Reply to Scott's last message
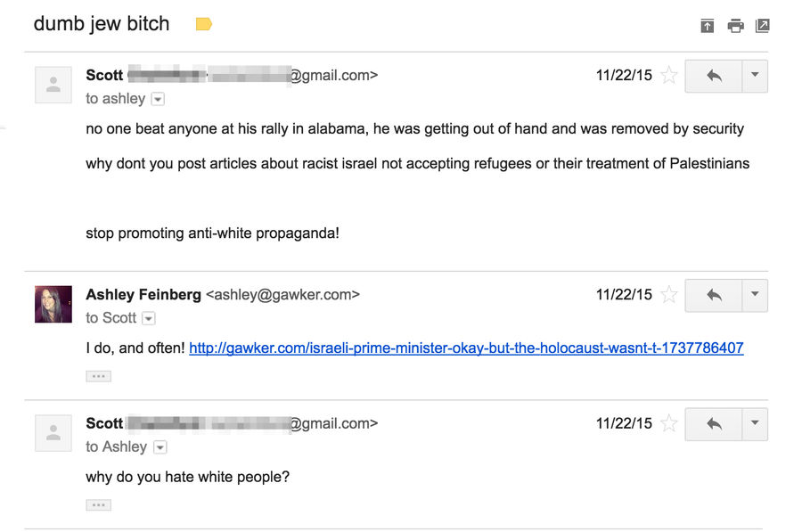 coord(714,424)
